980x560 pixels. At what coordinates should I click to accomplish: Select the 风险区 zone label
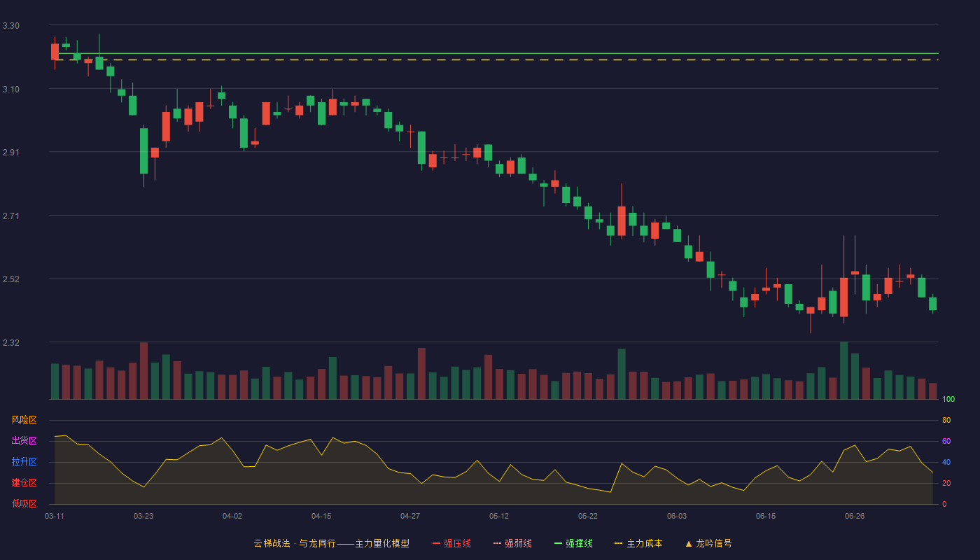(24, 420)
